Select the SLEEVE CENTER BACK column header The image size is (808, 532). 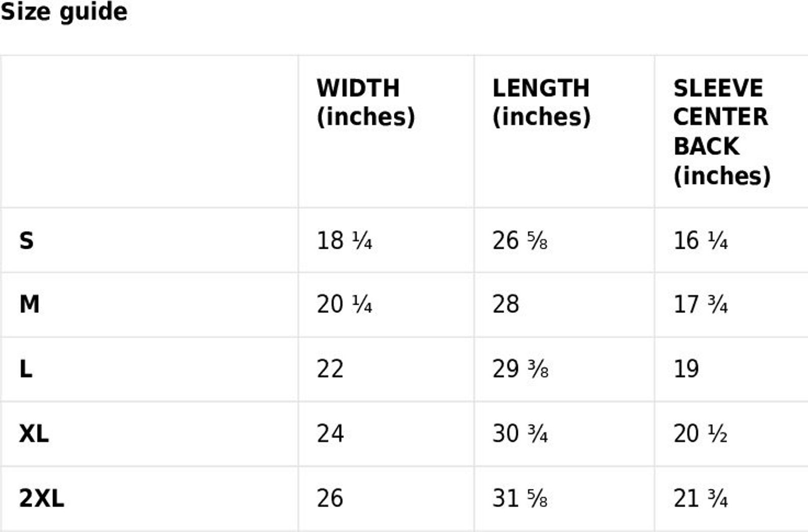[722, 132]
